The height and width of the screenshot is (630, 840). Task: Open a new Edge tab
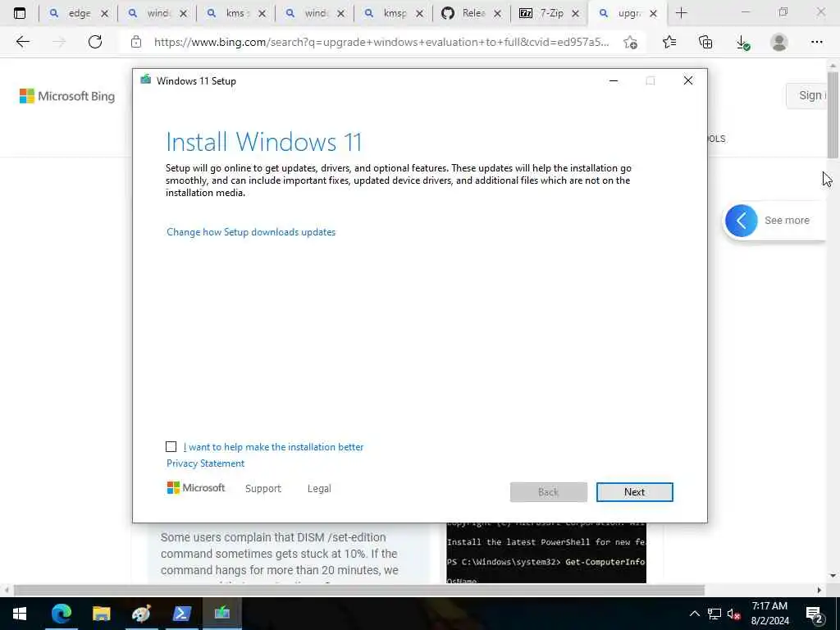[x=681, y=13]
